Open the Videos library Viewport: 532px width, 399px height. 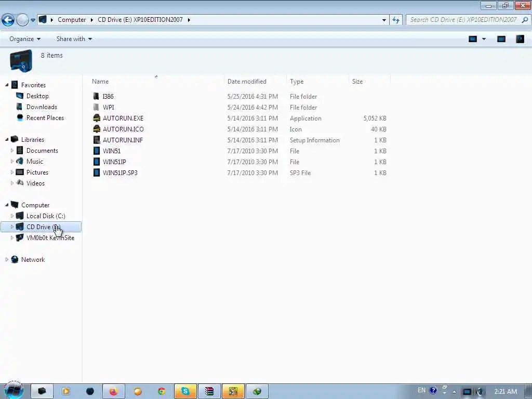[36, 183]
